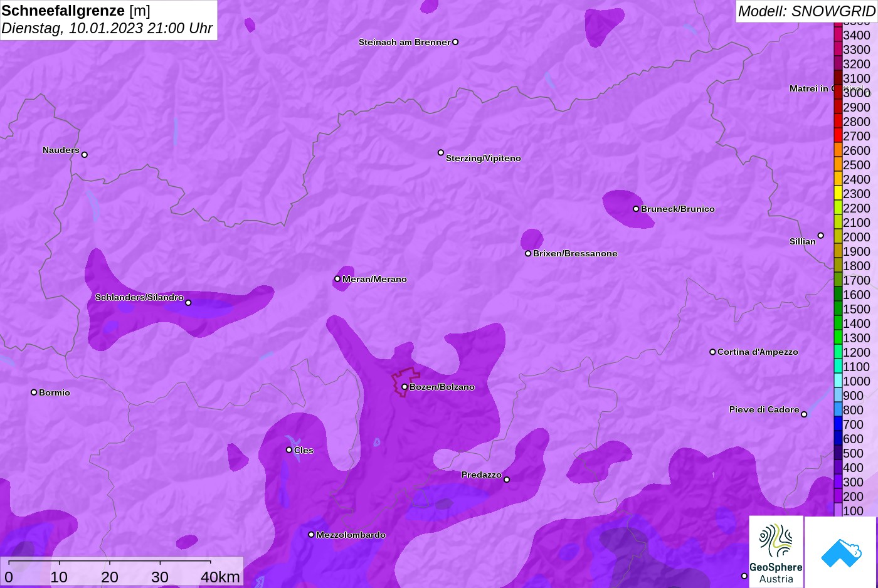Select the 'Predazzo' label text
Viewport: 878px width, 588px height.
[482, 475]
